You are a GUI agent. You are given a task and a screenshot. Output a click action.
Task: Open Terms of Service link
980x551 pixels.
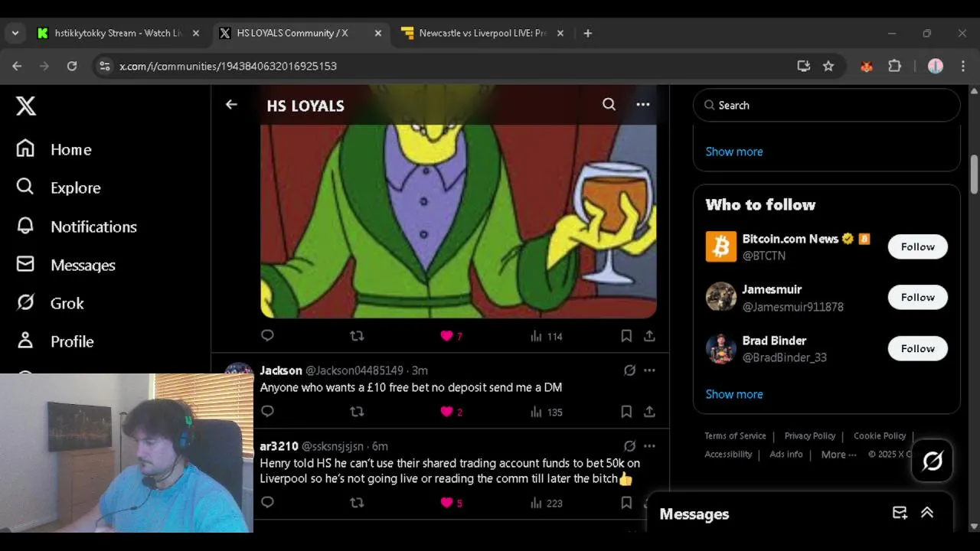(x=735, y=435)
